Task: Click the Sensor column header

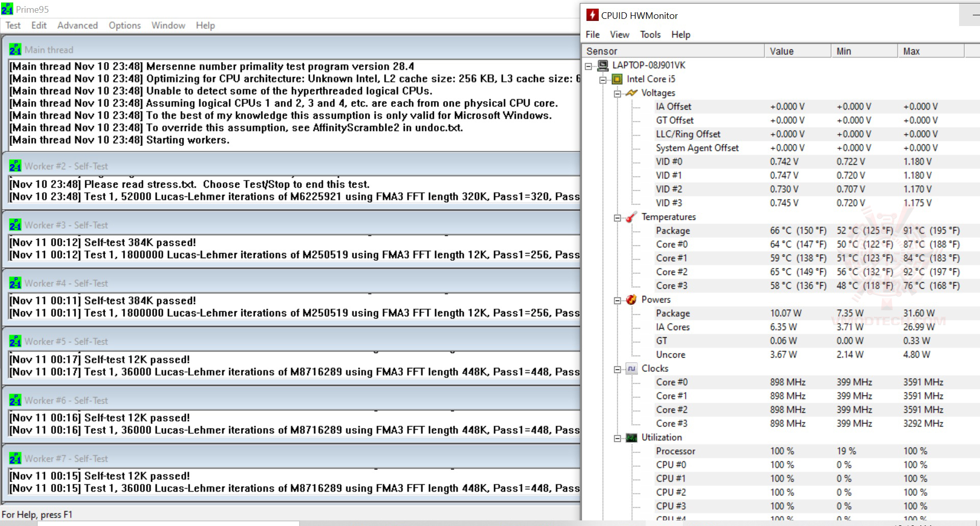Action: pyautogui.click(x=673, y=51)
